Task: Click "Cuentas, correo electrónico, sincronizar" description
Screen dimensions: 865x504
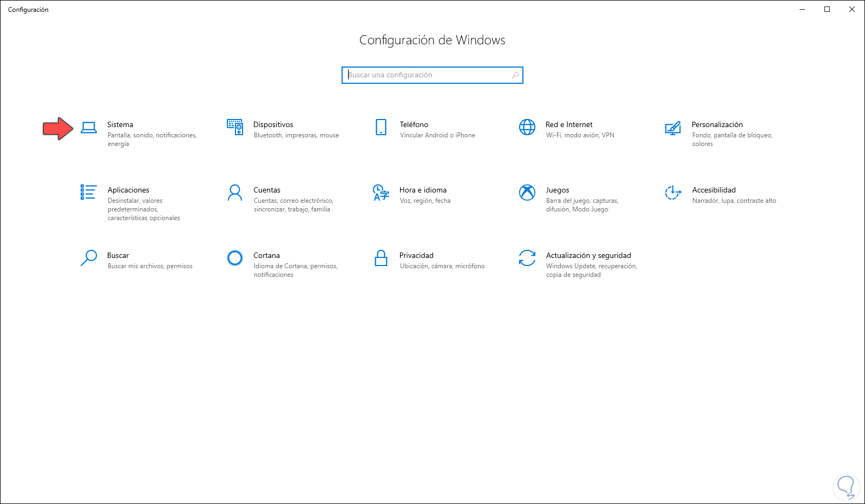Action: coord(293,205)
